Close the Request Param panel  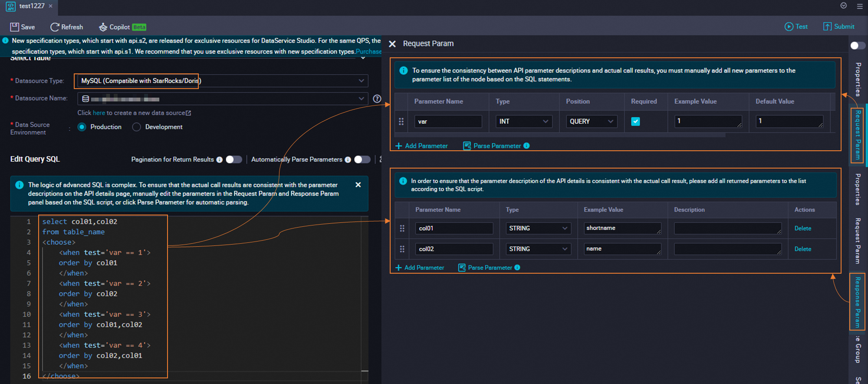[392, 44]
